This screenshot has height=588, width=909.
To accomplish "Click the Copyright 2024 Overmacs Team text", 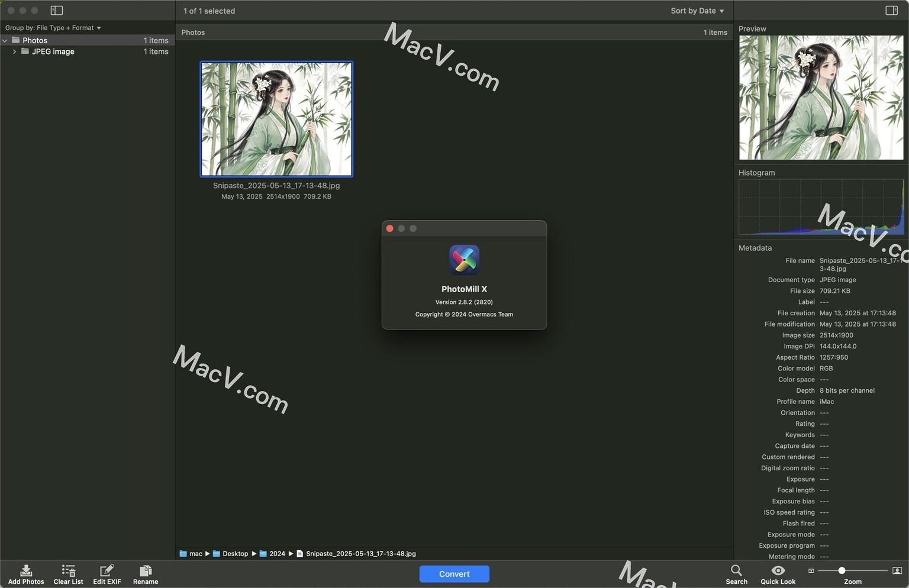I will click(464, 314).
